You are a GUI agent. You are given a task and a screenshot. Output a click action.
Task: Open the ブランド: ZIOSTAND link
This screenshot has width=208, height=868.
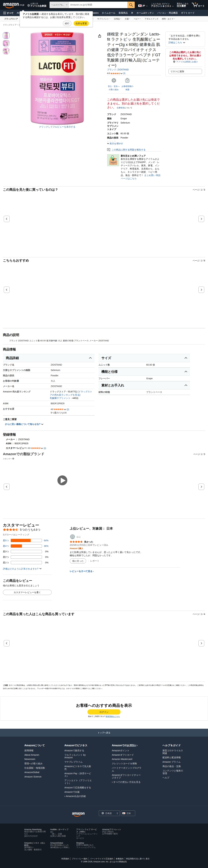pyautogui.click(x=118, y=70)
